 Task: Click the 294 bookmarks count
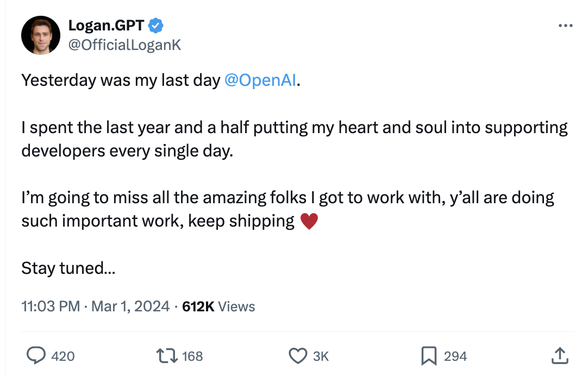point(455,356)
